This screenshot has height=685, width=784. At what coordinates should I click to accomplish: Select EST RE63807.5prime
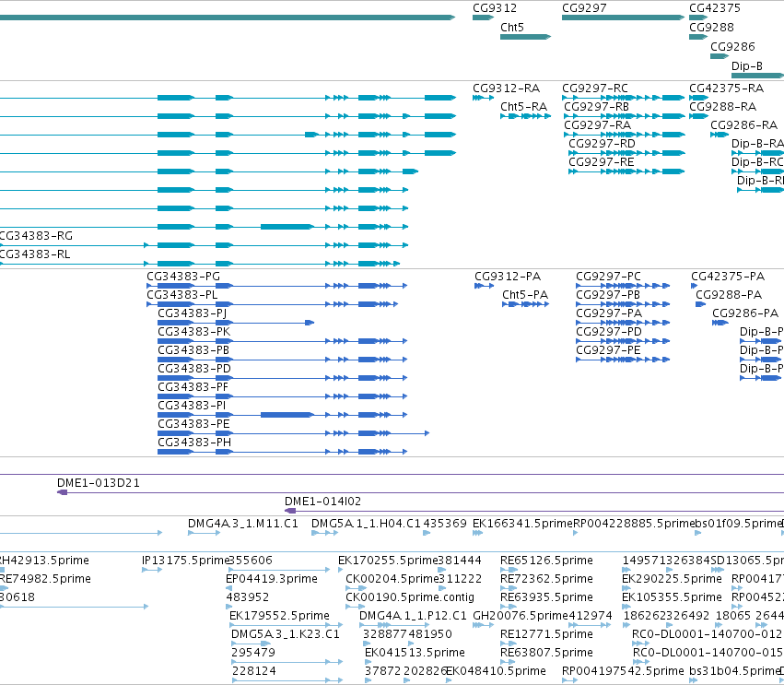point(546,653)
